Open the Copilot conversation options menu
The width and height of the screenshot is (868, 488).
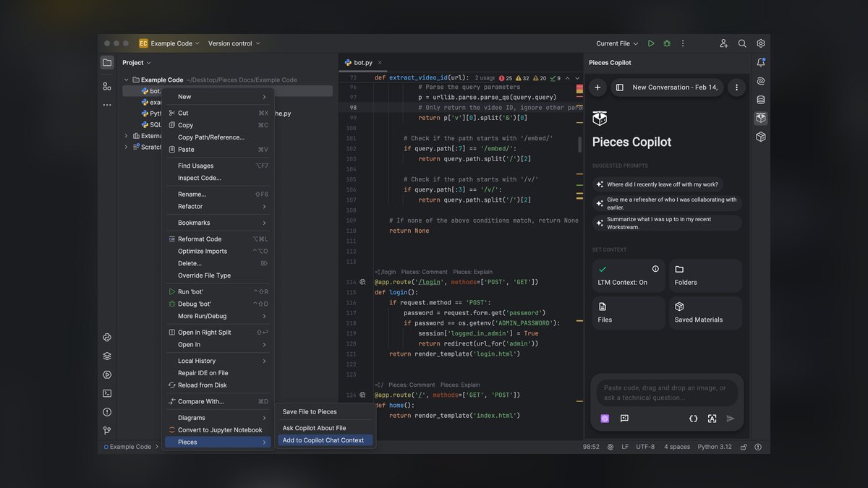[x=736, y=87]
